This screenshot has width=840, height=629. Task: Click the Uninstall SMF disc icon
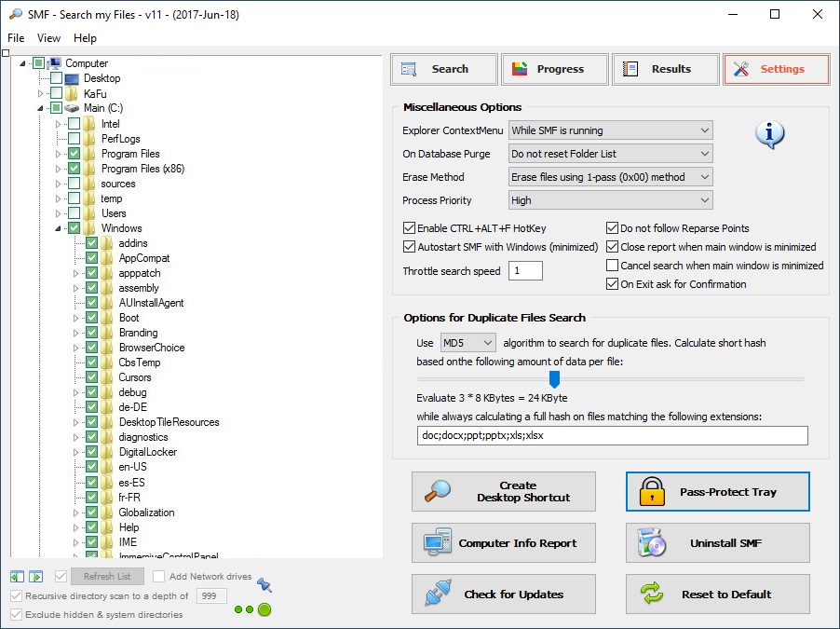(x=652, y=542)
